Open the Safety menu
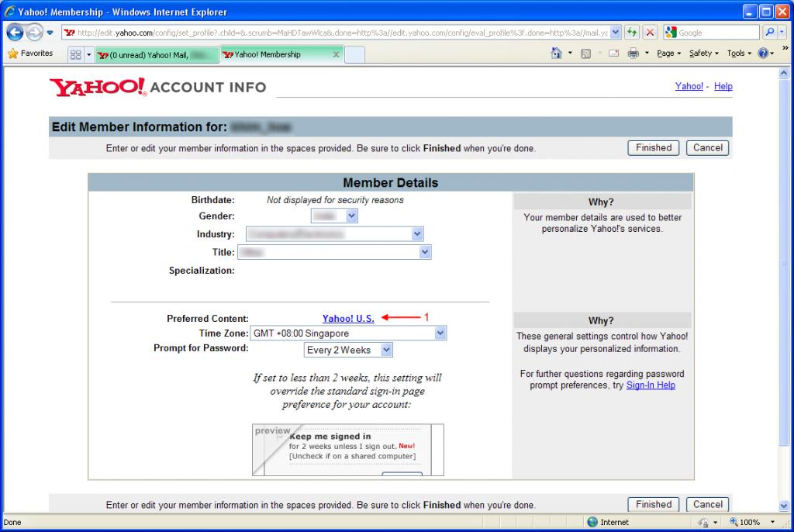 703,54
